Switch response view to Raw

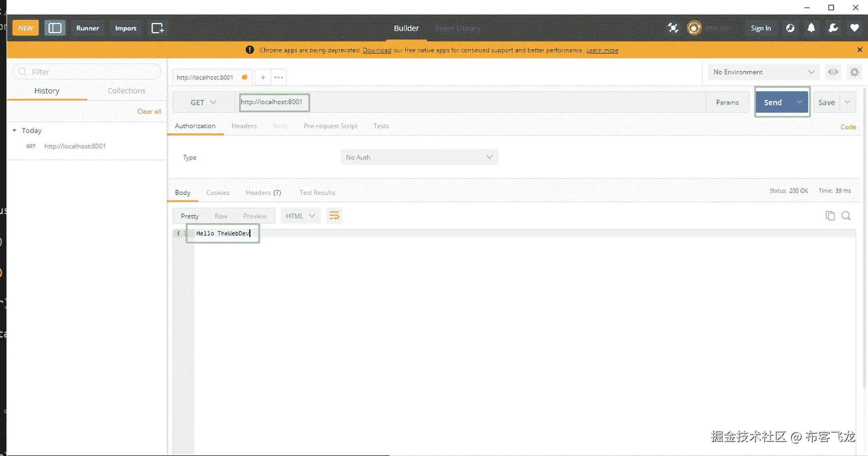221,216
